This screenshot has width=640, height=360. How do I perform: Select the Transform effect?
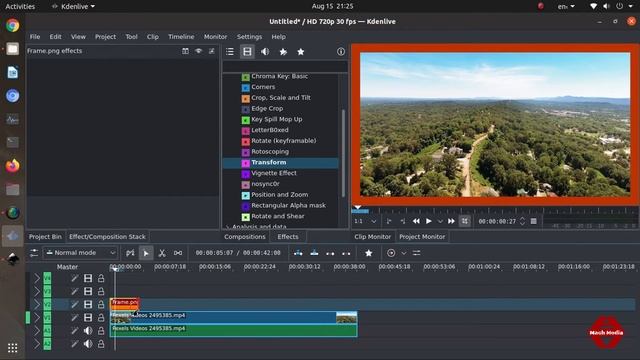(x=280, y=162)
